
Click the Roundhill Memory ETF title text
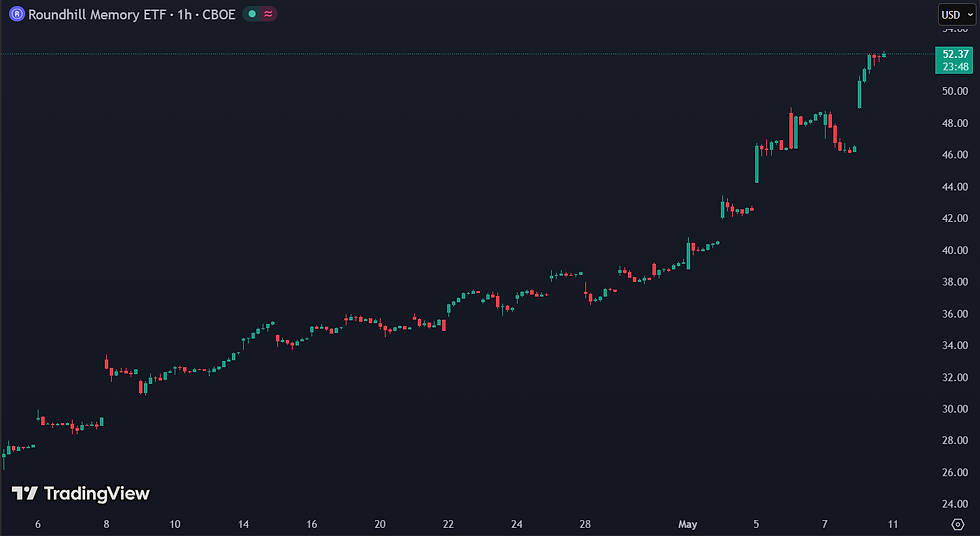tap(97, 14)
